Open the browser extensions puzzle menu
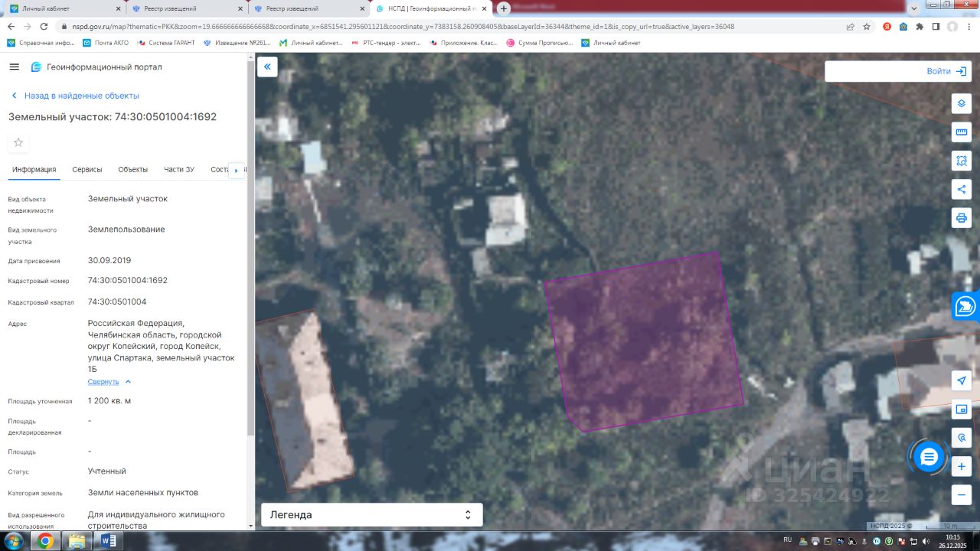 click(920, 26)
